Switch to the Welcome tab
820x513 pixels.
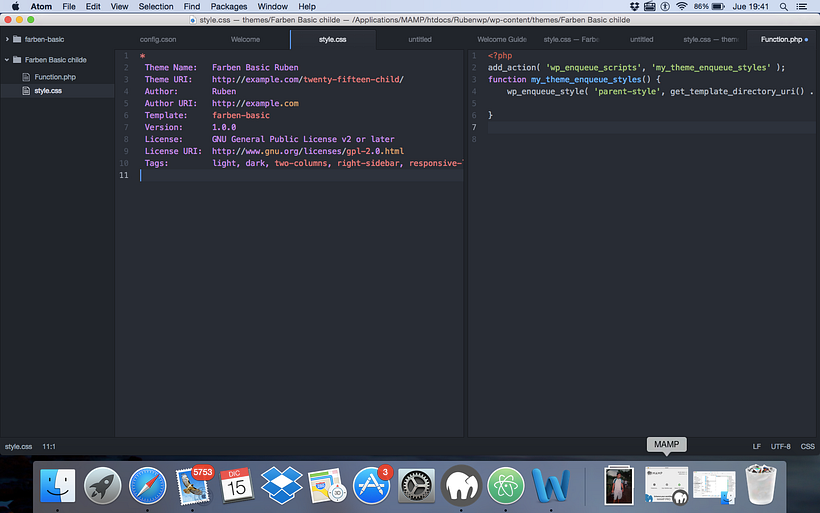[x=245, y=39]
